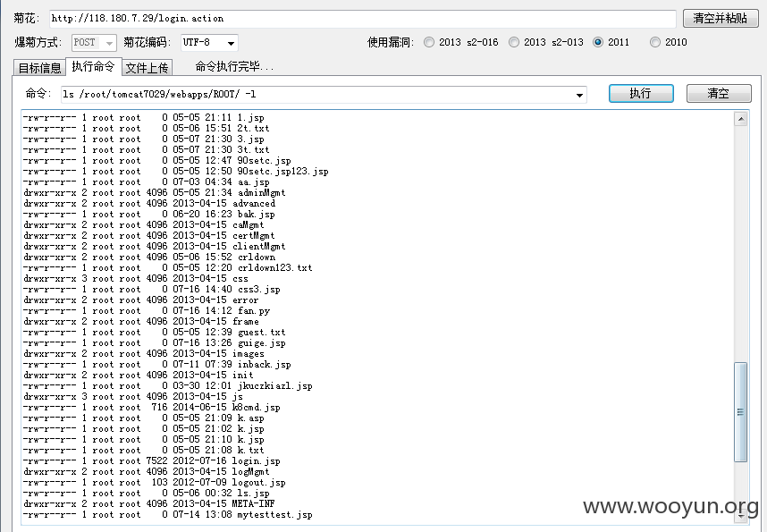Expand the command history dropdown arrow

[x=579, y=95]
